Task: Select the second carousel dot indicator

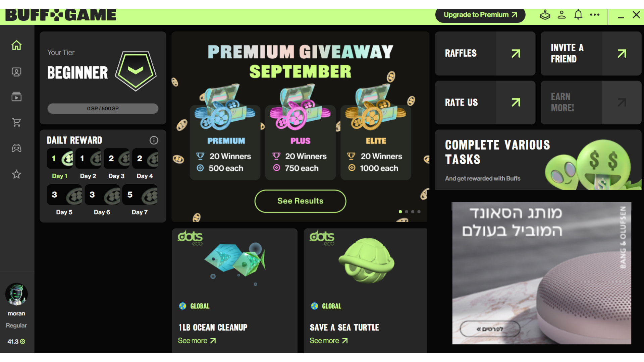Action: click(407, 212)
